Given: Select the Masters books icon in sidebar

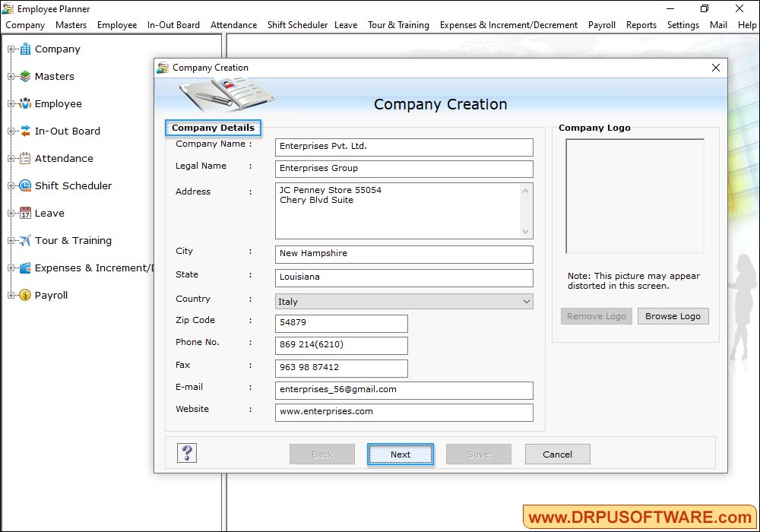Looking at the screenshot, I should point(24,76).
